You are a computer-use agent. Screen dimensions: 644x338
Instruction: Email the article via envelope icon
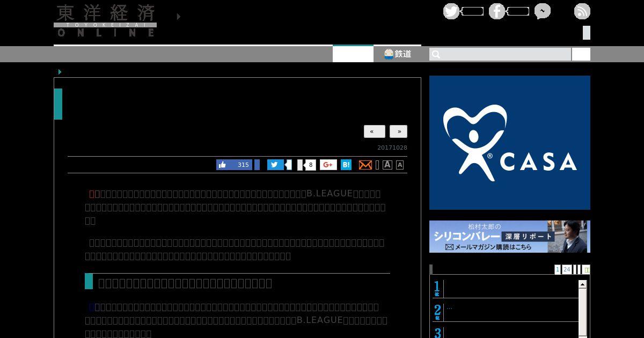(x=365, y=165)
